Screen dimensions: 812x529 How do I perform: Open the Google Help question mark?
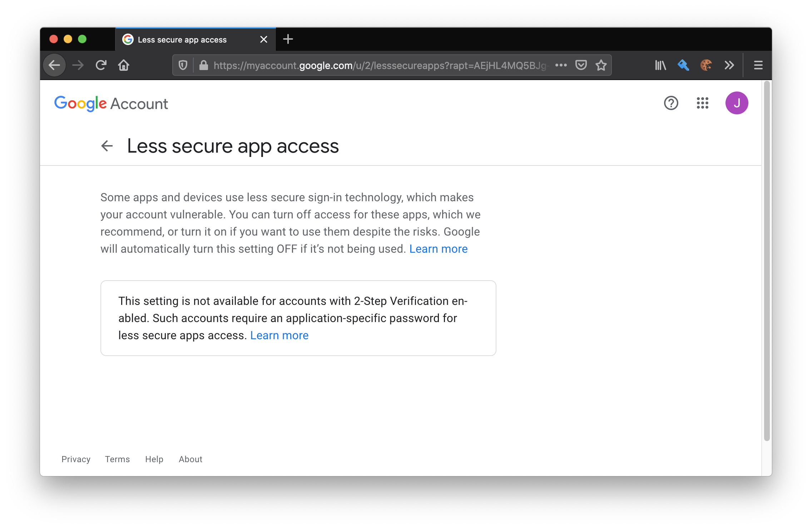click(x=671, y=103)
